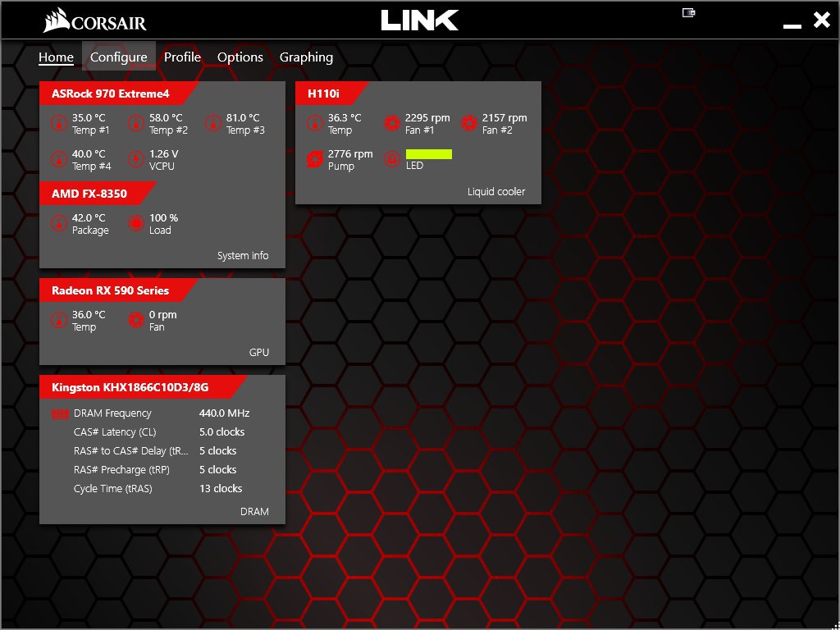Image resolution: width=840 pixels, height=630 pixels.
Task: Click the 40.0 °C Temp #4 reading
Action: tap(89, 153)
